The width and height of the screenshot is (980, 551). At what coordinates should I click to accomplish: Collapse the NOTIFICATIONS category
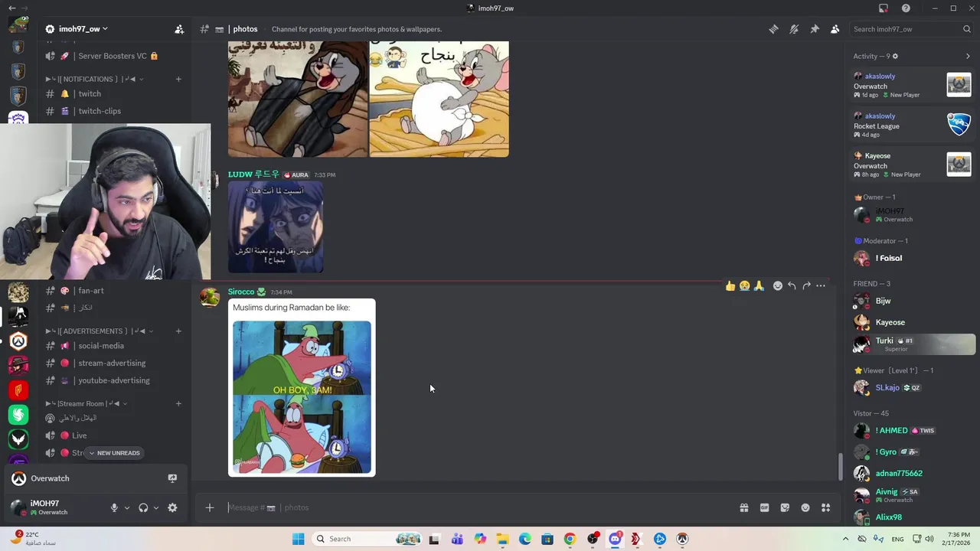point(94,79)
